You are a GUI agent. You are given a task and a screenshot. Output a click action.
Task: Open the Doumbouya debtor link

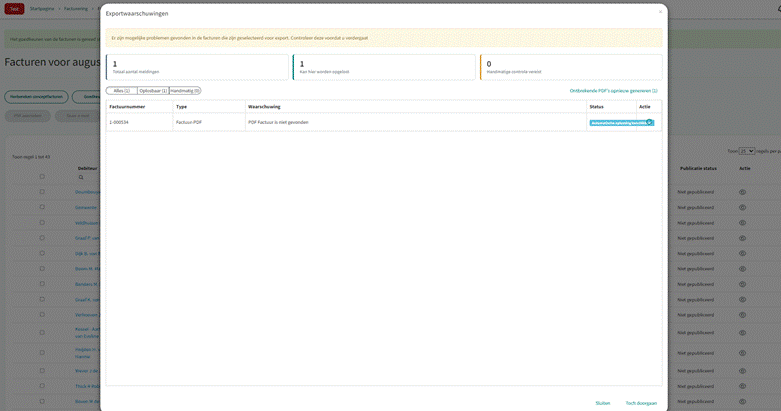point(88,192)
